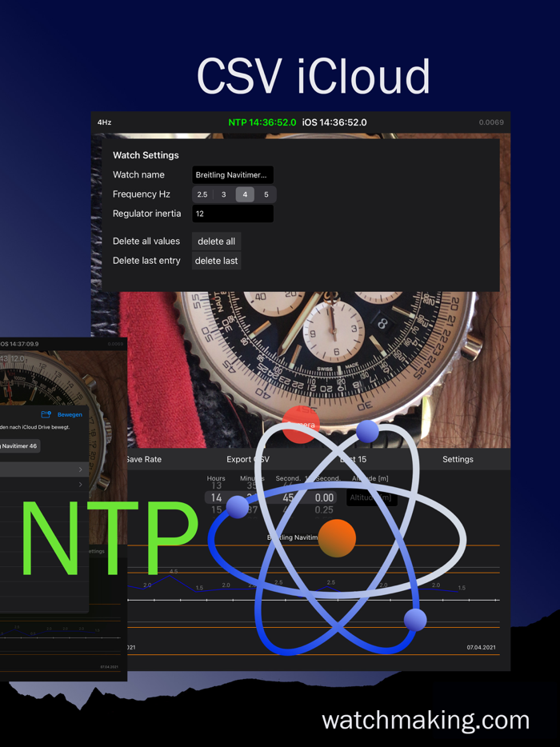Click the Regulator inertia input field
Viewport: 560px width, 747px height.
pyautogui.click(x=233, y=214)
